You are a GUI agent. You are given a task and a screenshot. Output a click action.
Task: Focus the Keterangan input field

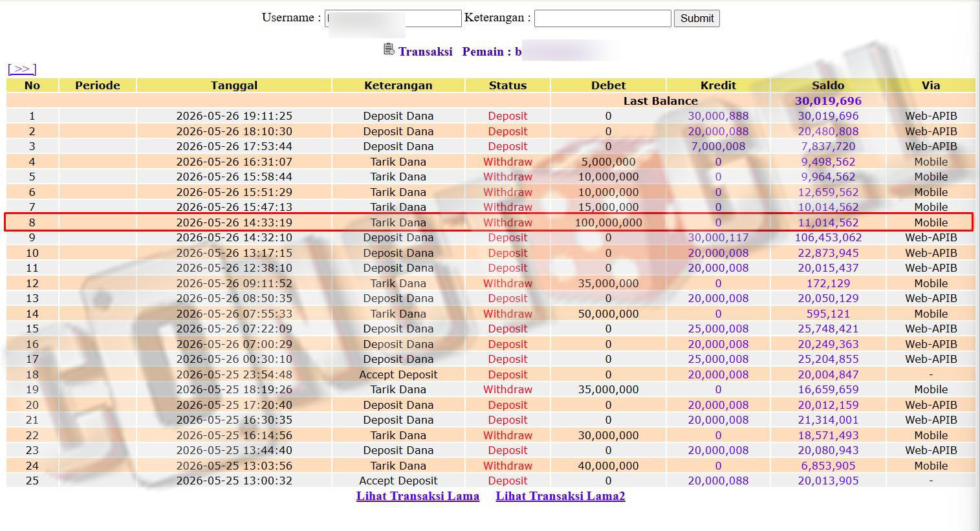click(x=603, y=18)
